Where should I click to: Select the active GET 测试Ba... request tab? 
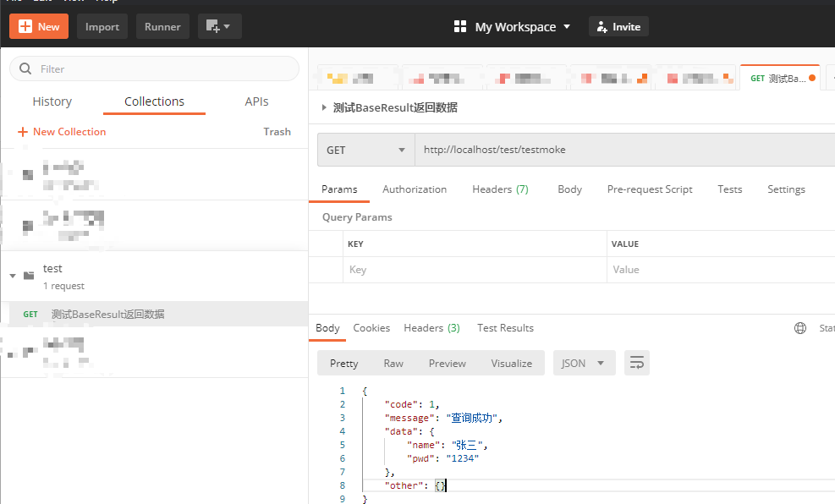(780, 79)
